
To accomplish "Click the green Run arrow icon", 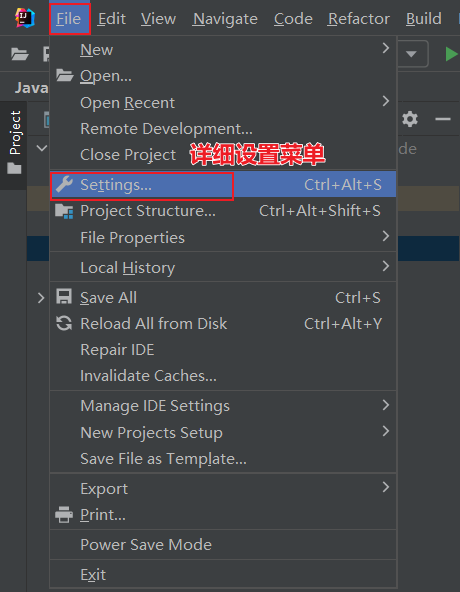I will [451, 54].
